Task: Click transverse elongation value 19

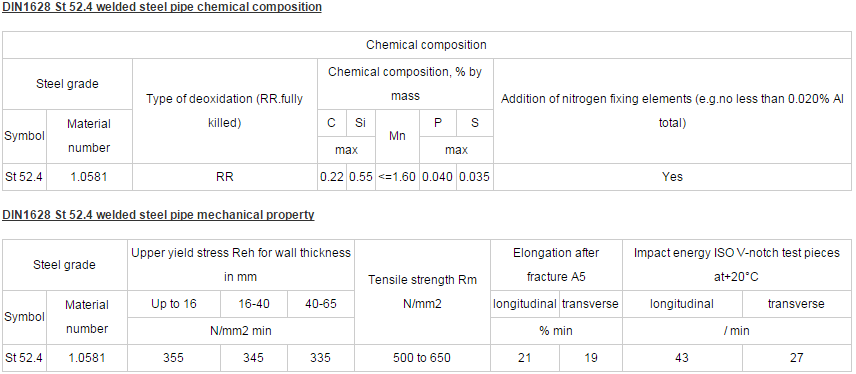Action: click(591, 358)
